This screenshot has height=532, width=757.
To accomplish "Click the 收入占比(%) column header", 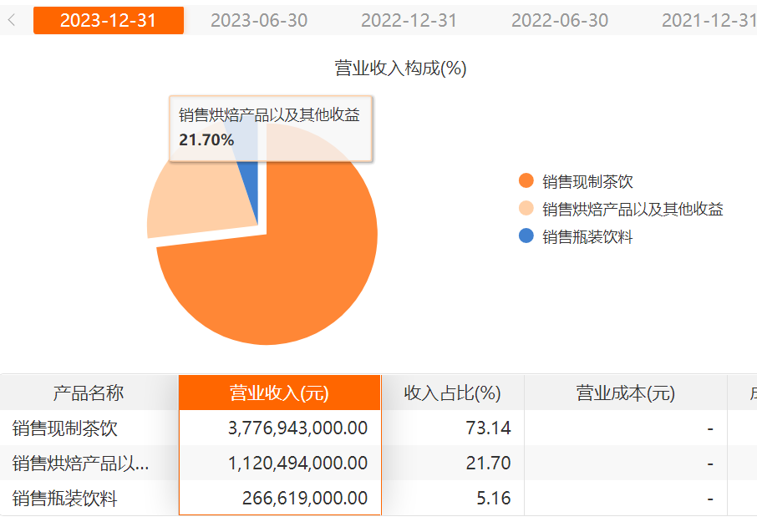I will pos(452,393).
